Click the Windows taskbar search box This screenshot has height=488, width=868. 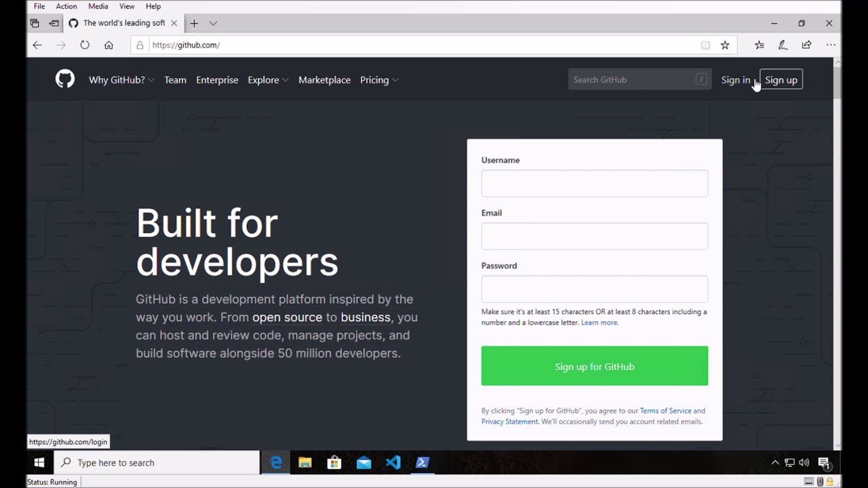pos(157,462)
